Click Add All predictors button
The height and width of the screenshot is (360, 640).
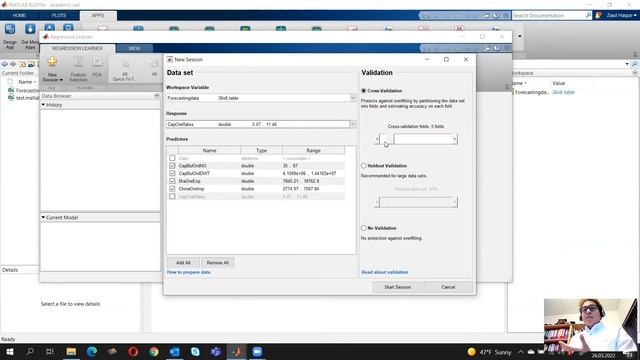[x=183, y=262]
